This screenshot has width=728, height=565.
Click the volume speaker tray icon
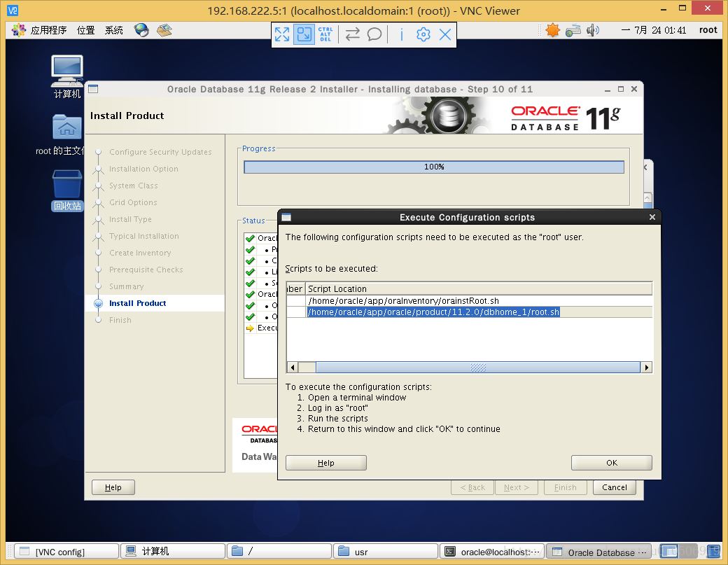point(592,31)
